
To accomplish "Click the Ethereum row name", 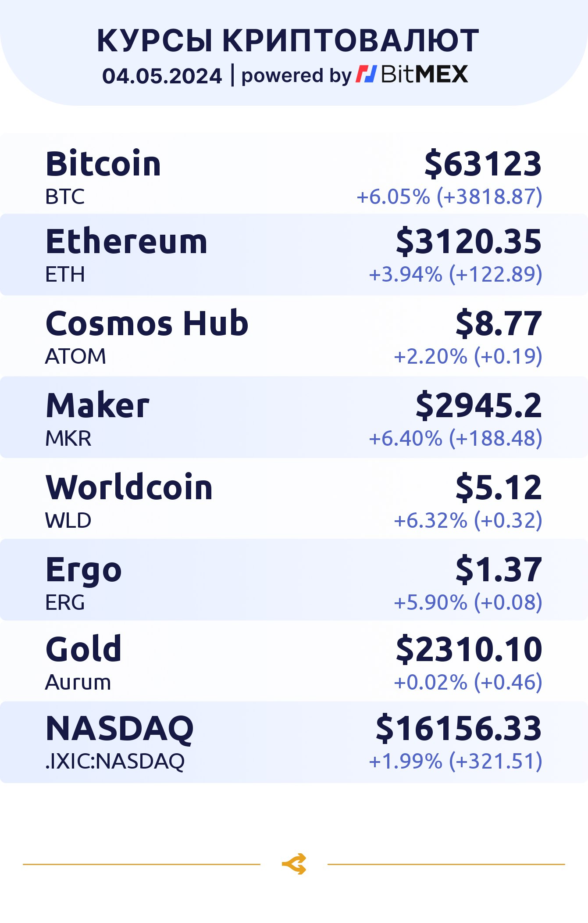I will [126, 241].
